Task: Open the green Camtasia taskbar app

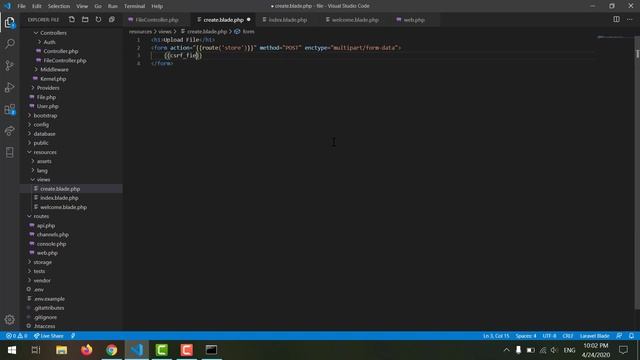Action: tap(162, 350)
